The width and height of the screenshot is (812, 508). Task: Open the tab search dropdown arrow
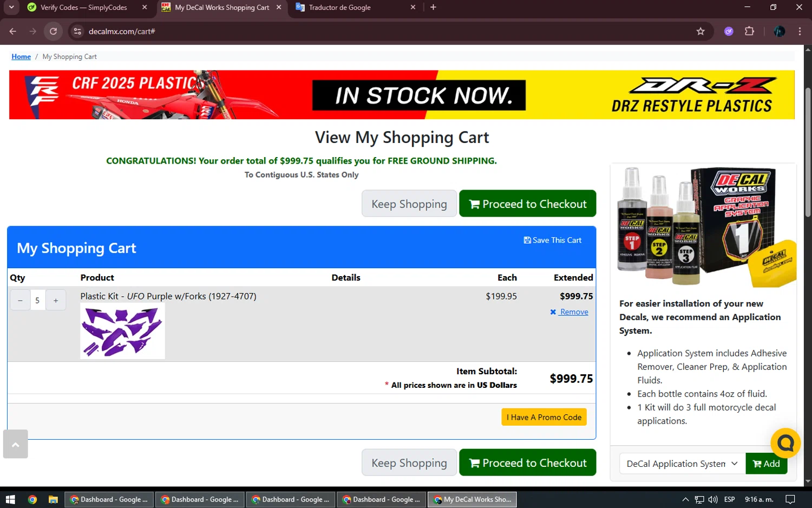(11, 8)
